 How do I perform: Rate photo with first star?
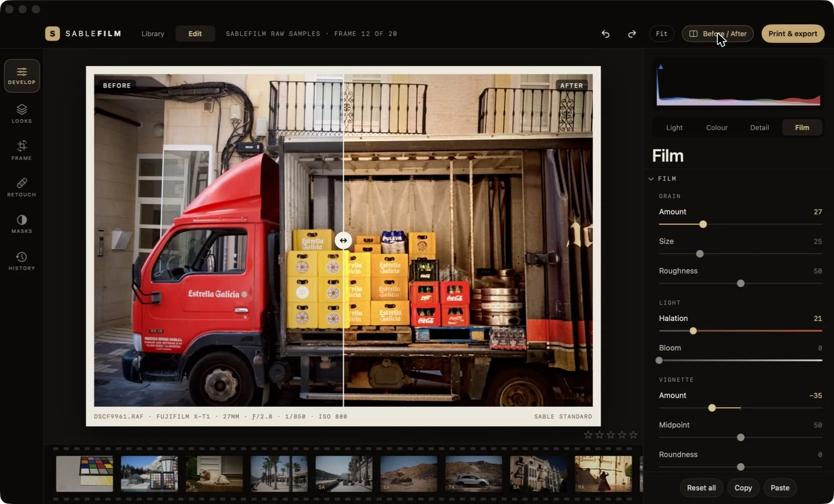[588, 435]
